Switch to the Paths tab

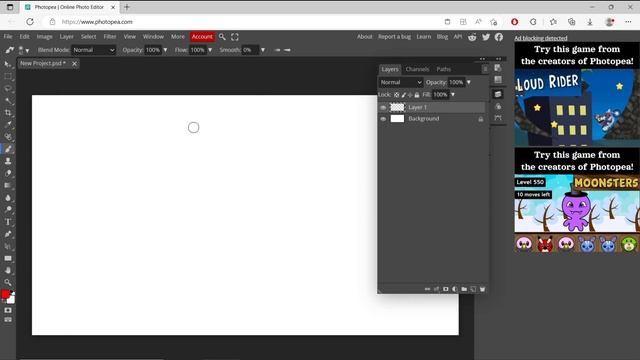(x=444, y=69)
